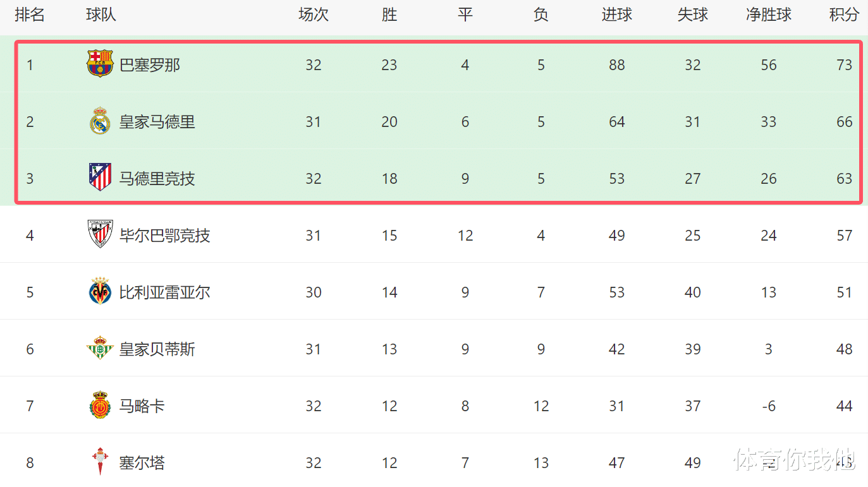This screenshot has width=868, height=487.
Task: Click the Athletic Bilbao crest icon
Action: click(x=100, y=234)
